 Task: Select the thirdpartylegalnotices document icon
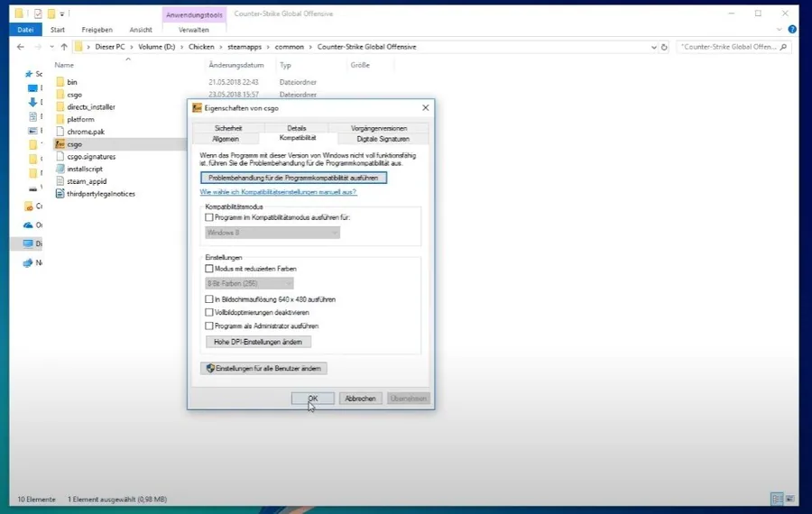tap(60, 194)
